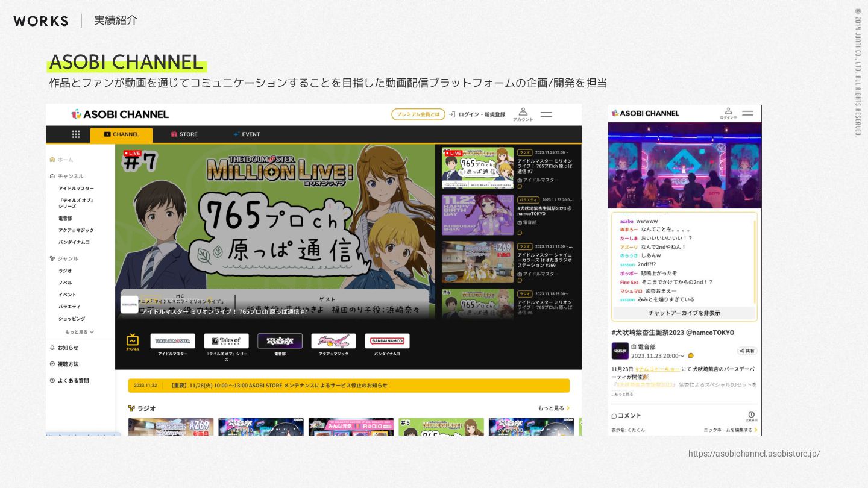Click the URL asobichannel.asobistore.jp
The height and width of the screenshot is (488, 868).
(754, 454)
